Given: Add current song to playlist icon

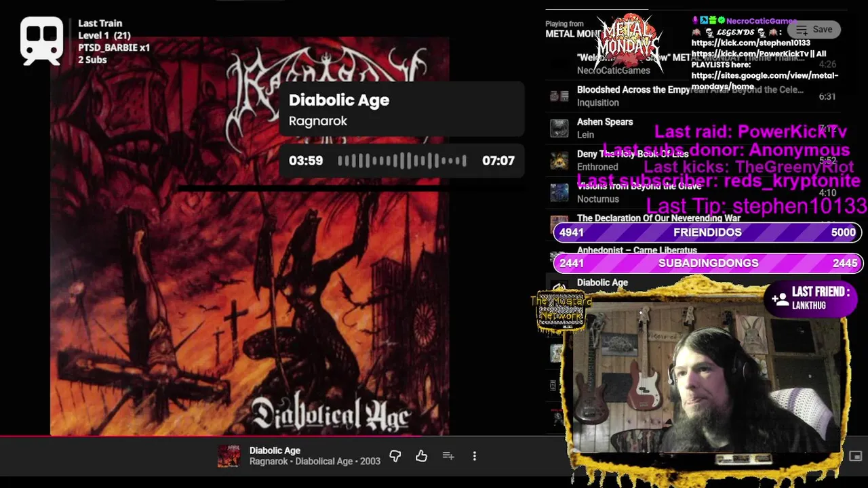Looking at the screenshot, I should (x=448, y=456).
